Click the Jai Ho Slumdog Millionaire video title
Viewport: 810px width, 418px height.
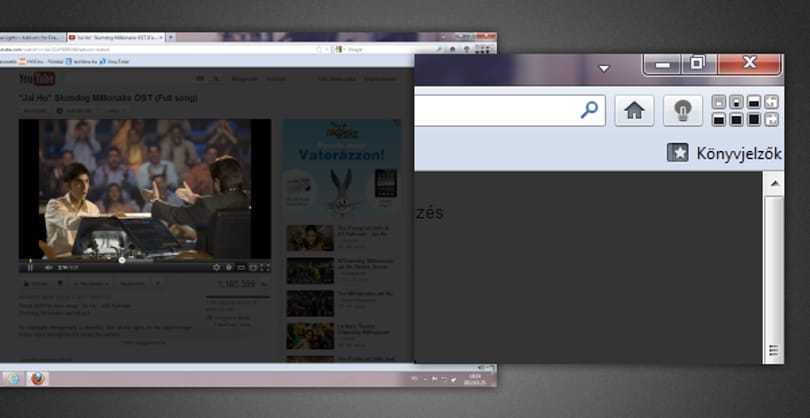108,98
